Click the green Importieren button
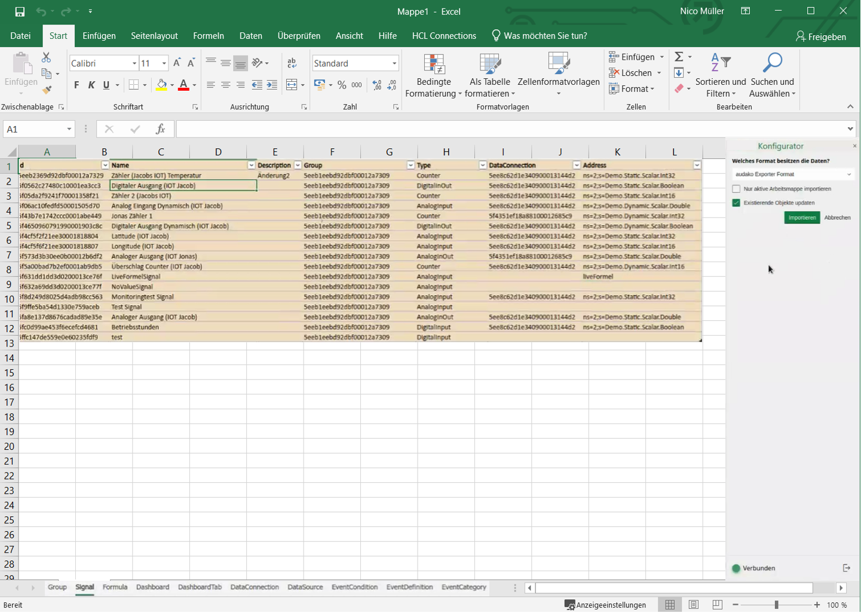Image resolution: width=861 pixels, height=616 pixels. pyautogui.click(x=802, y=218)
